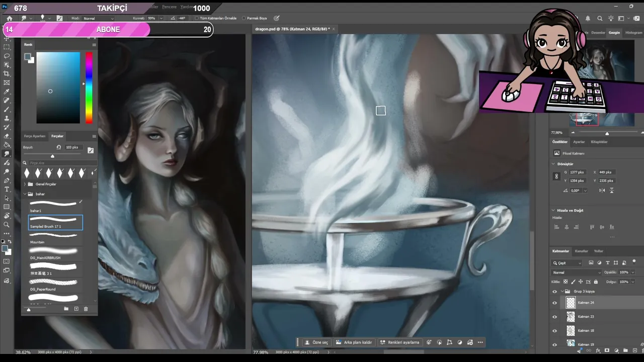Hide the Katman 23 layer
Screen dimensions: 644x362
(x=555, y=317)
